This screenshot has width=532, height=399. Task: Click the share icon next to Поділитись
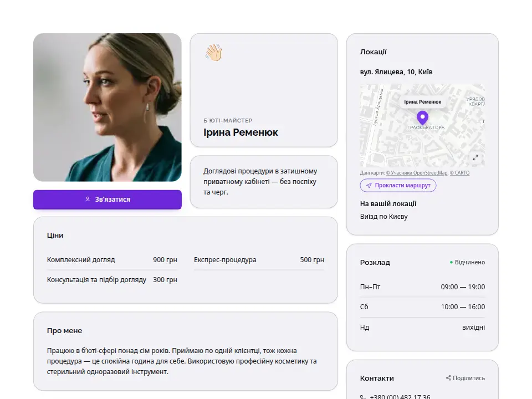(448, 378)
